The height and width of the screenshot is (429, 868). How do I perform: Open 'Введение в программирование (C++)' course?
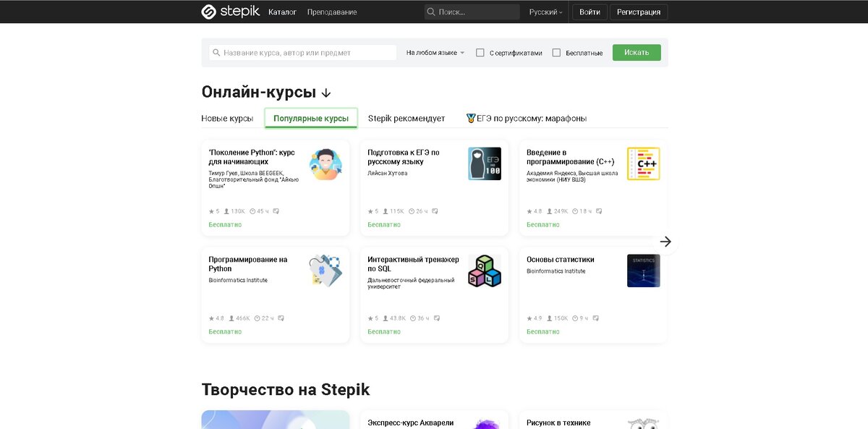point(570,157)
